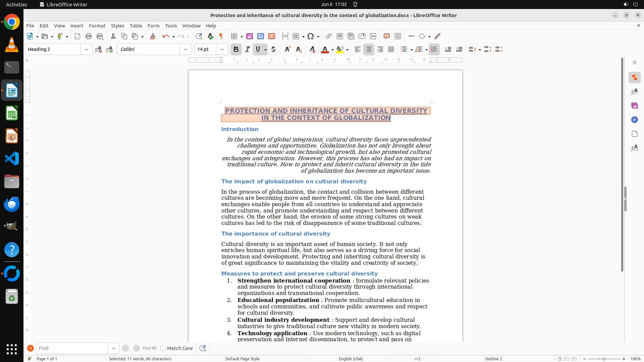Apply strikethrough formatting
Screen dimensions: 644x362
tap(273, 49)
